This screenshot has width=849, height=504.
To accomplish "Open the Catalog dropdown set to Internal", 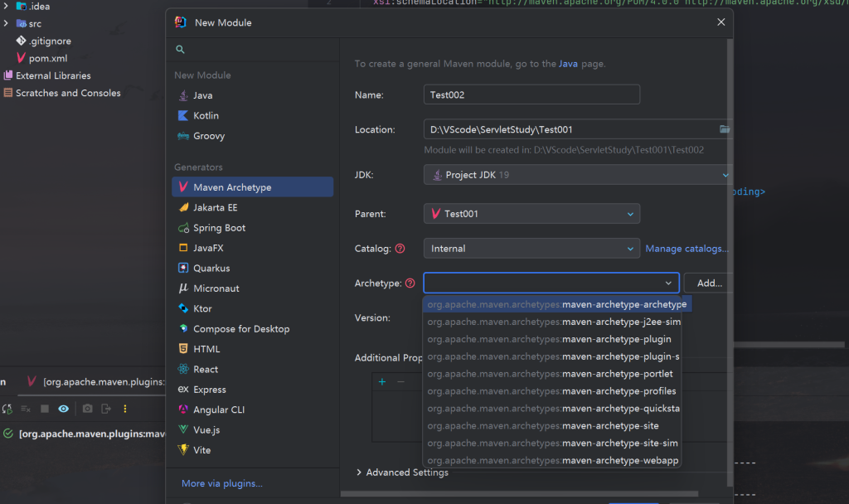I will pos(531,249).
